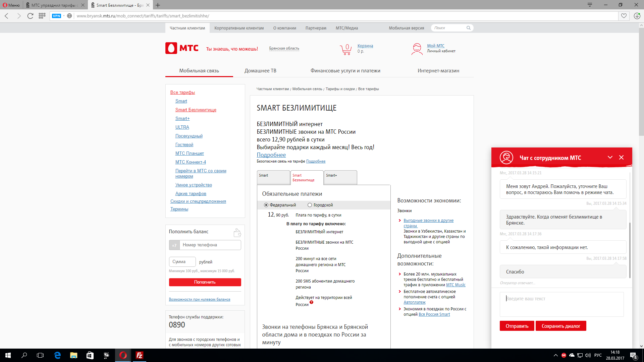Show hidden system tray icons
The width and height of the screenshot is (644, 362).
coord(556,355)
